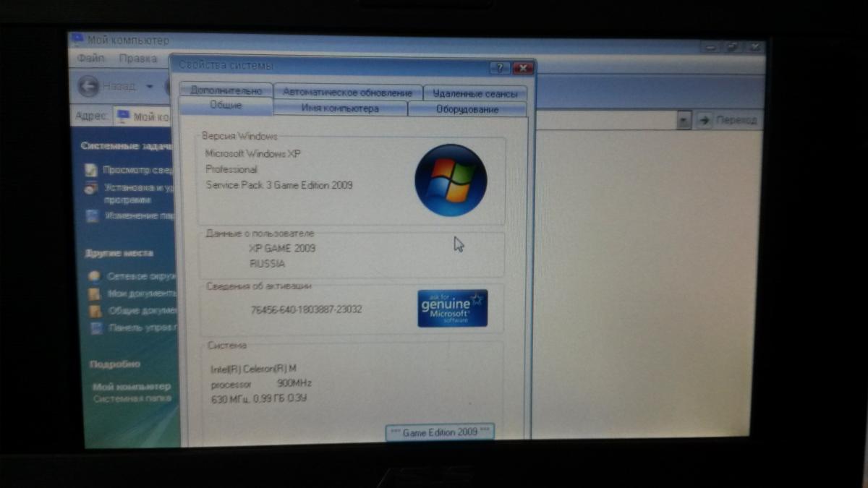Click the Microsoft Windows XP text

point(252,153)
